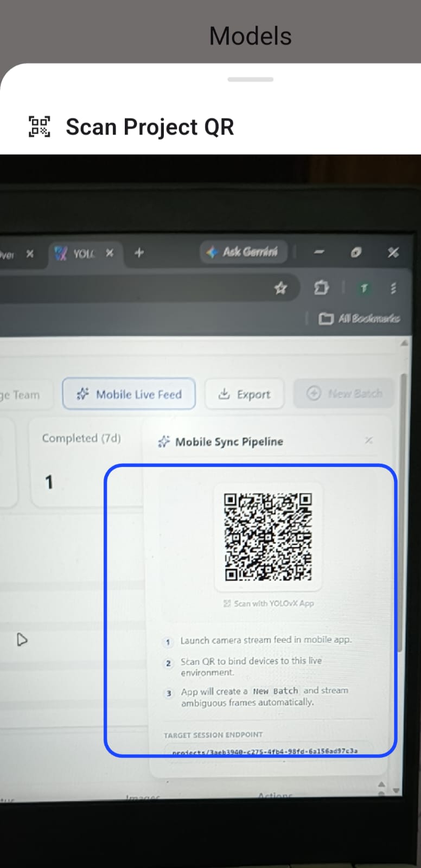Click the Export button
Viewport: 421px width, 868px height.
245,394
